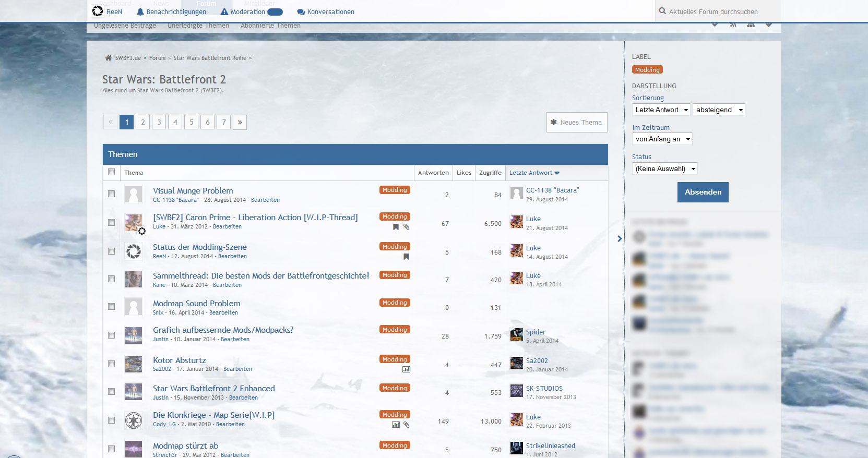The image size is (868, 458).
Task: Click the gear icon in Neues Thema button
Action: coord(553,122)
